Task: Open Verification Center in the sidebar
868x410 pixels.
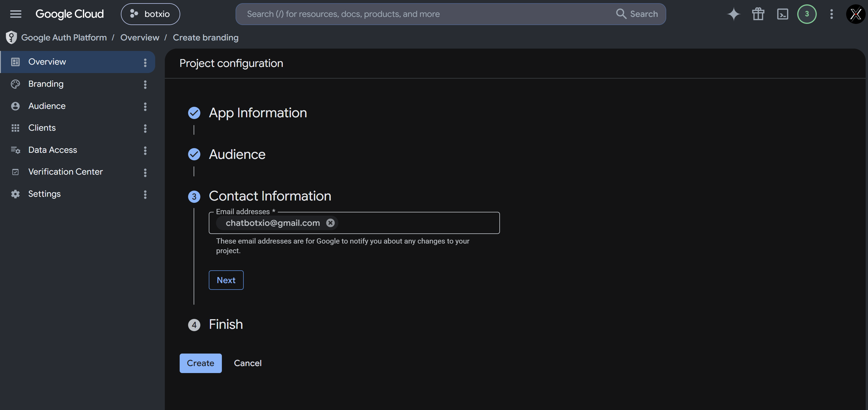Action: 77,172
